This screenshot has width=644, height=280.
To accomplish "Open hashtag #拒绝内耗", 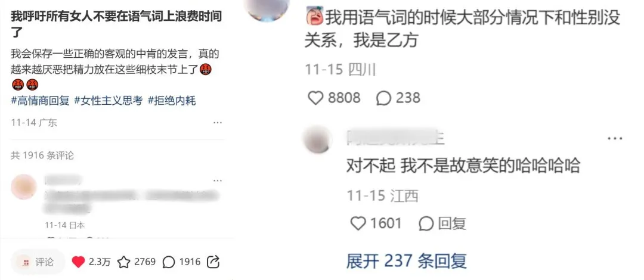I will pyautogui.click(x=172, y=101).
